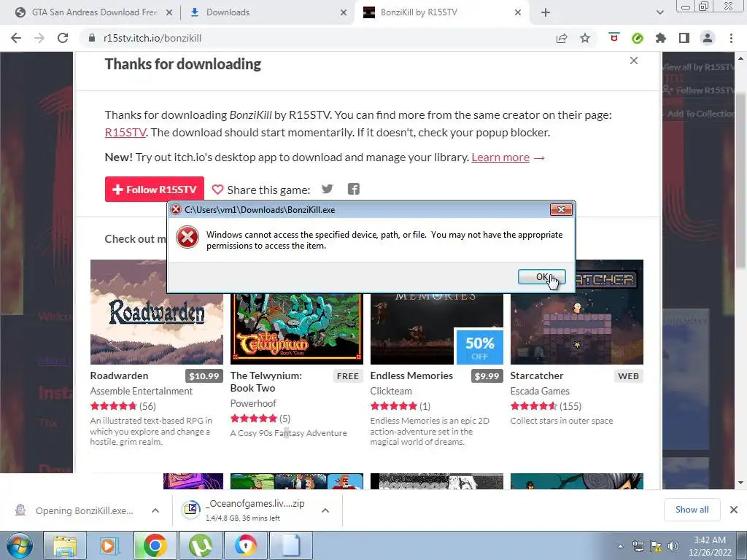747x560 pixels.
Task: Open the Windows Start menu
Action: pos(19,545)
